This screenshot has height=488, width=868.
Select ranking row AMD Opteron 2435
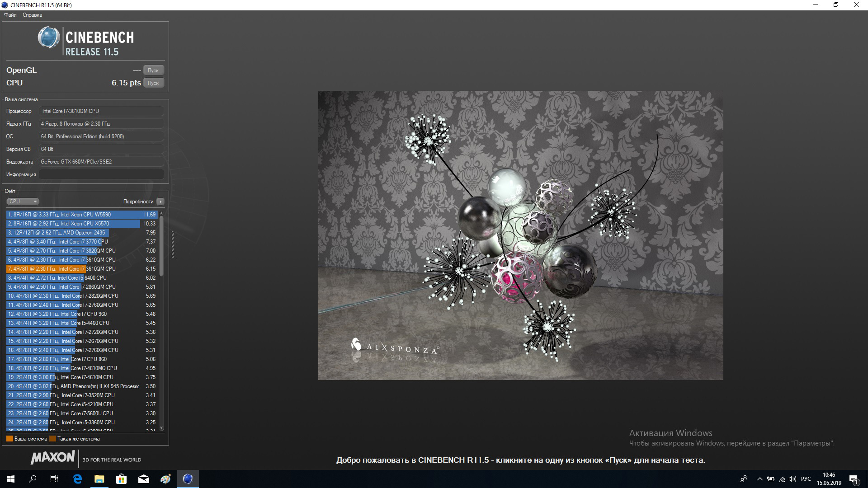[82, 233]
